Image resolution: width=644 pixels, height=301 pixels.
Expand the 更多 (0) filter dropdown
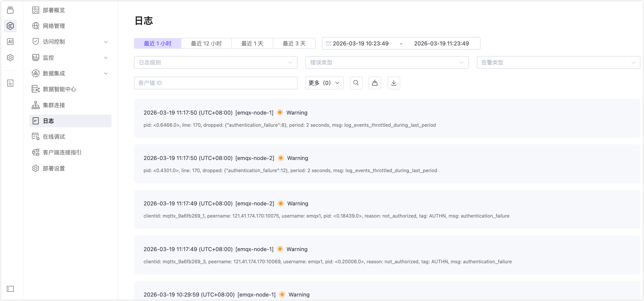pyautogui.click(x=324, y=83)
